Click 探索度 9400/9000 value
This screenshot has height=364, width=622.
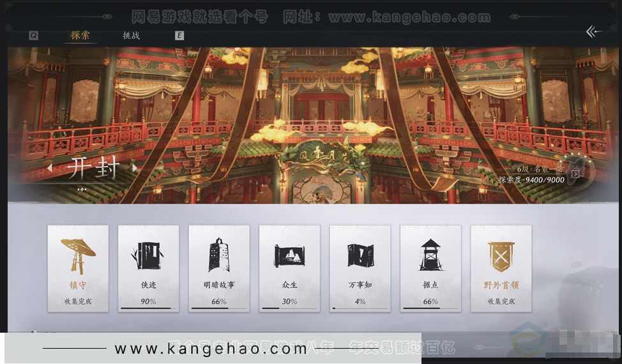pyautogui.click(x=531, y=179)
